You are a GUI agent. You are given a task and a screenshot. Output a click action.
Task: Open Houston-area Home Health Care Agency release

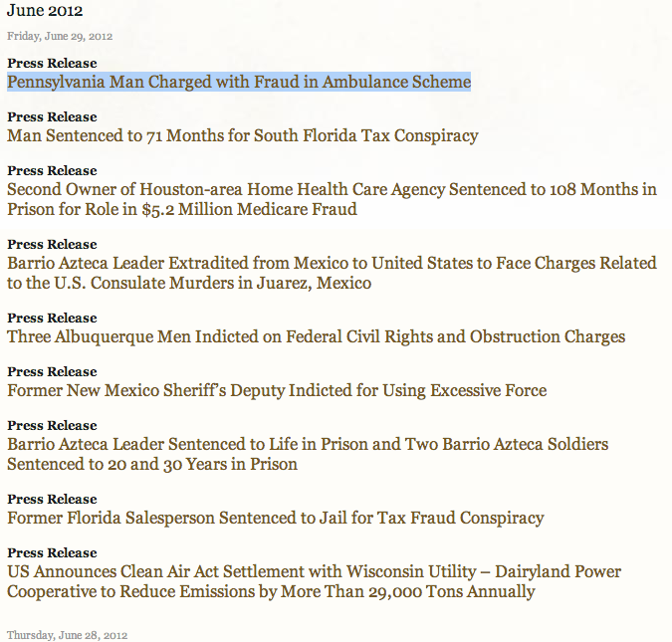tap(332, 199)
